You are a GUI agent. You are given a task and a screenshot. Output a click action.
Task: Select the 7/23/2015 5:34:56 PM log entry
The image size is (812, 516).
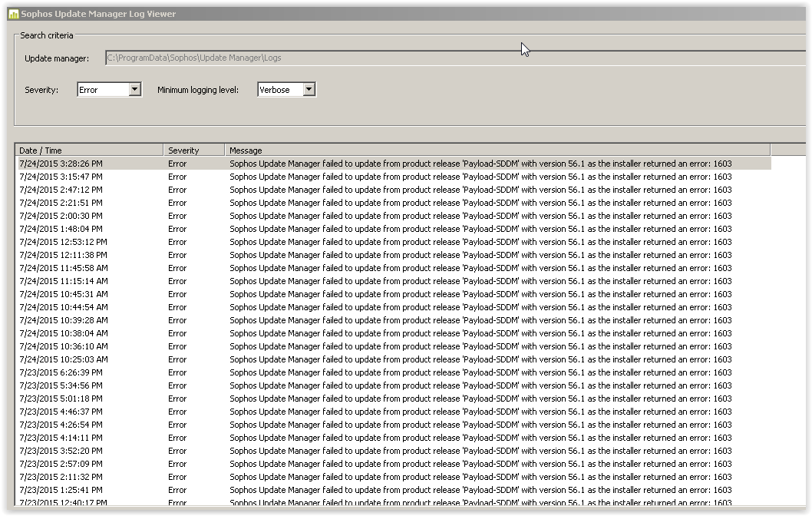pyautogui.click(x=394, y=385)
